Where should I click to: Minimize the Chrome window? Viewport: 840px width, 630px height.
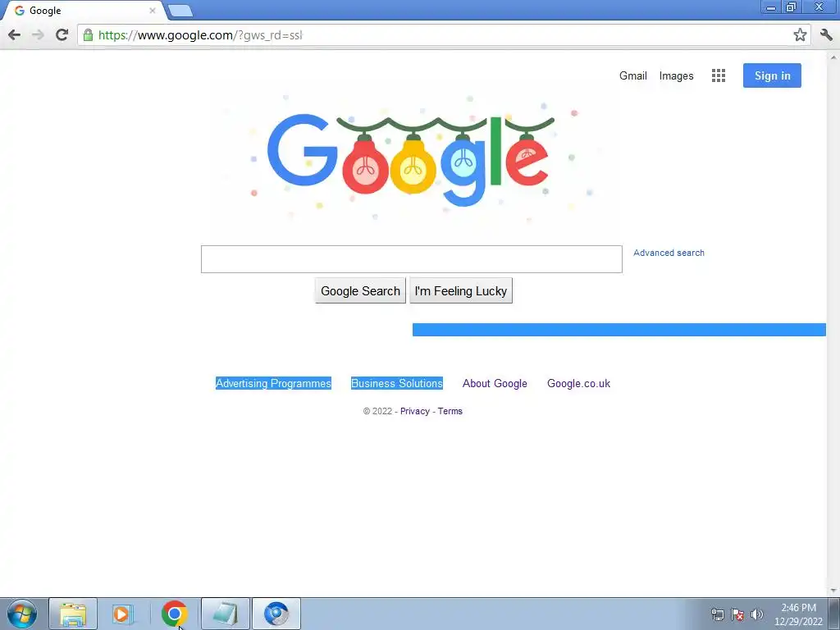tap(771, 7)
